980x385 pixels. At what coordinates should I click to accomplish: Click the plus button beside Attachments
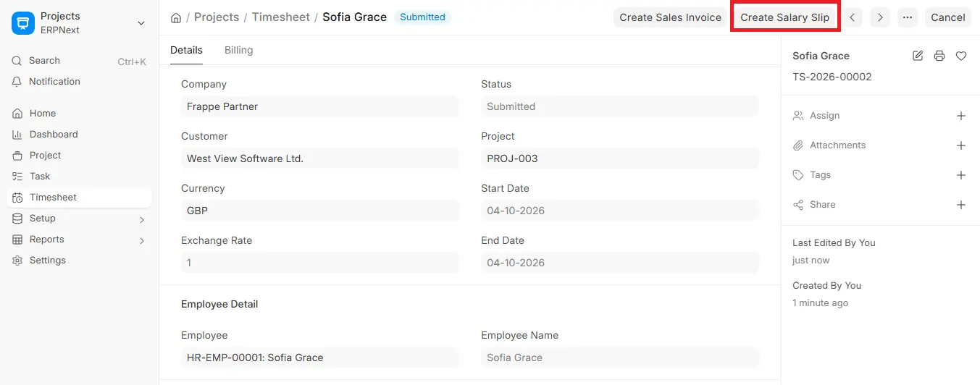(x=961, y=145)
